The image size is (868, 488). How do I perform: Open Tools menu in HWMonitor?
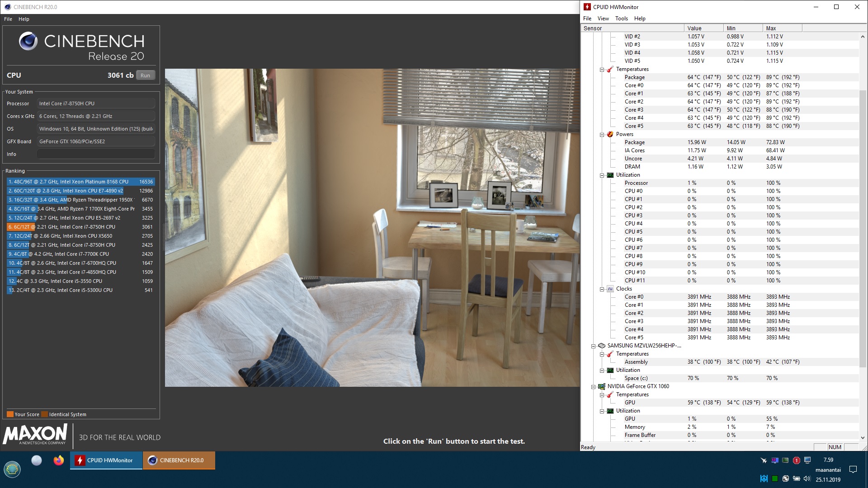click(x=622, y=19)
